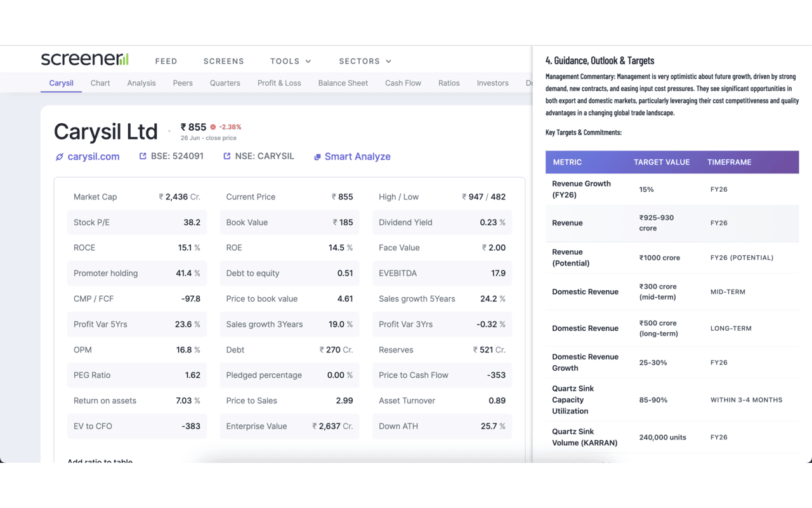Click the carysil.com link icon
Viewport: 812px width, 508px height.
[60, 157]
